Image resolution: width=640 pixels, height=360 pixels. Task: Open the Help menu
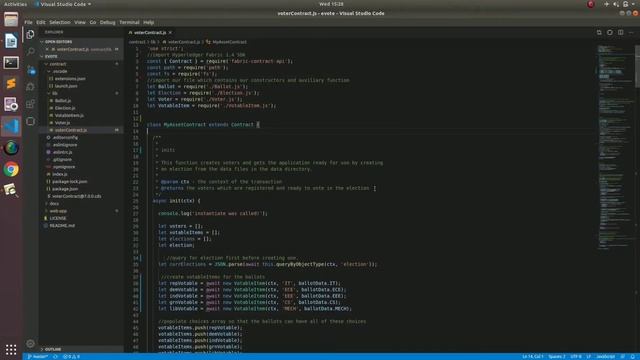coord(149,22)
